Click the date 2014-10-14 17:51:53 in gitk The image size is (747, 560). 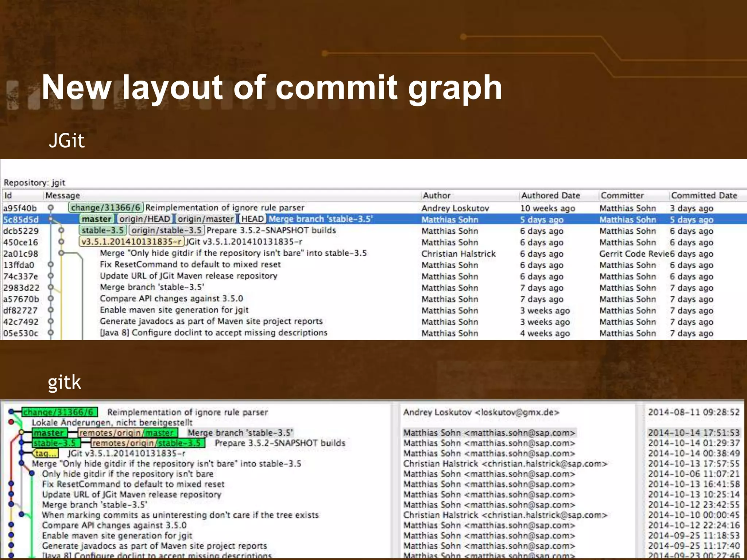694,433
